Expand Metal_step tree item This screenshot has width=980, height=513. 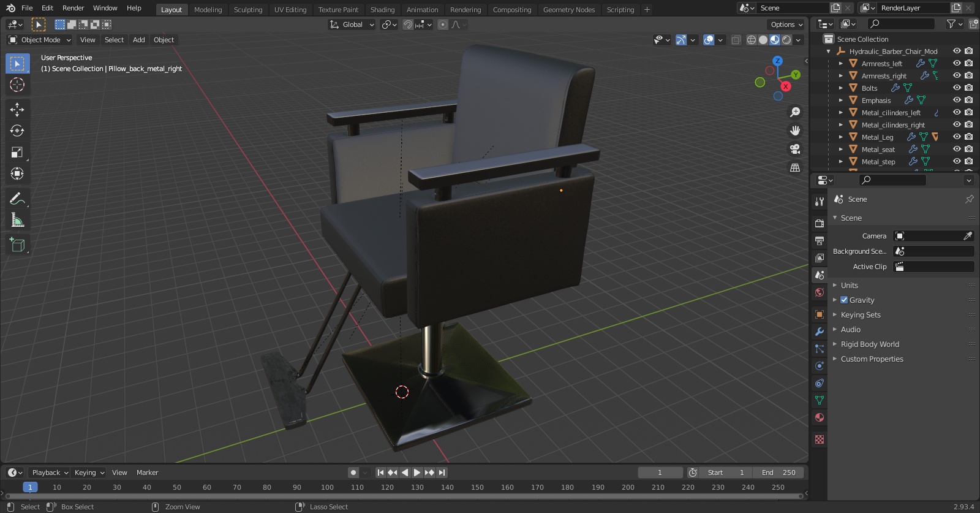pyautogui.click(x=841, y=162)
